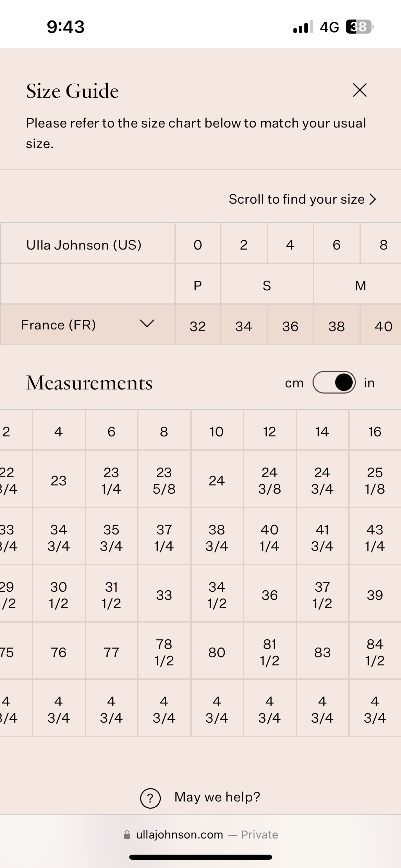The width and height of the screenshot is (401, 868).
Task: Open the France (FR) region dropdown
Action: pos(88,324)
